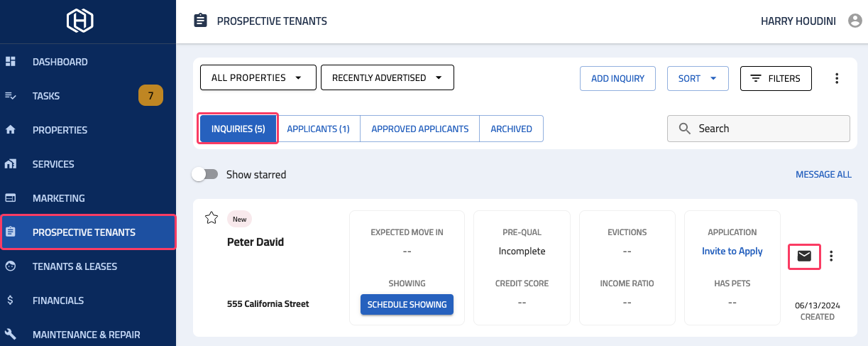Image resolution: width=868 pixels, height=346 pixels.
Task: Star the Peter David inquiry
Action: coord(211,218)
